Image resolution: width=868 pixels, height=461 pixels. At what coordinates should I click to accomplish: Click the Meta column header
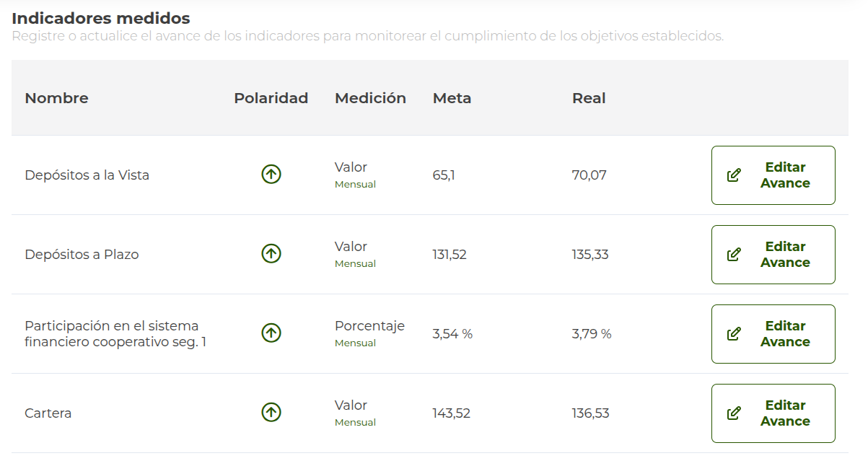point(452,98)
